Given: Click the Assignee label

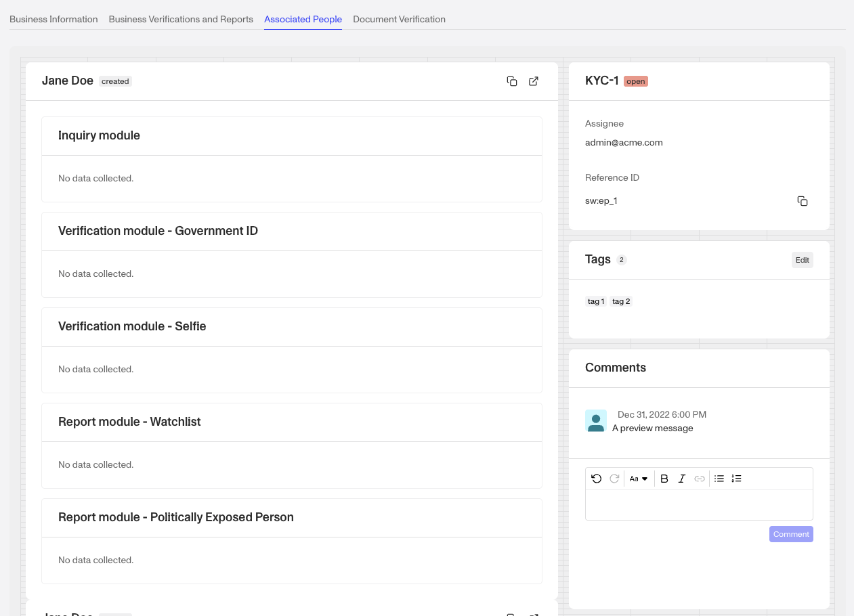Looking at the screenshot, I should point(604,124).
